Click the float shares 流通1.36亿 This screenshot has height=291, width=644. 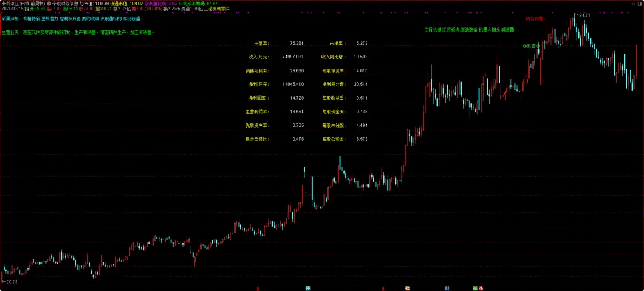point(191,8)
